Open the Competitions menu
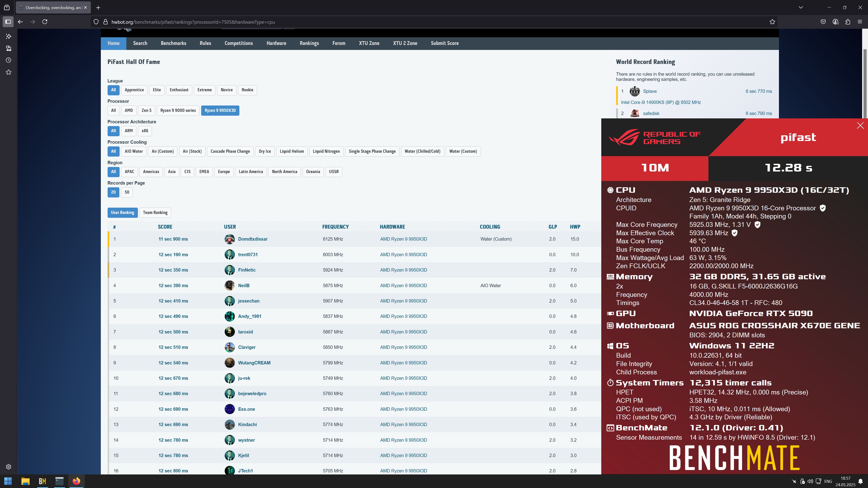This screenshot has height=488, width=868. [x=238, y=43]
